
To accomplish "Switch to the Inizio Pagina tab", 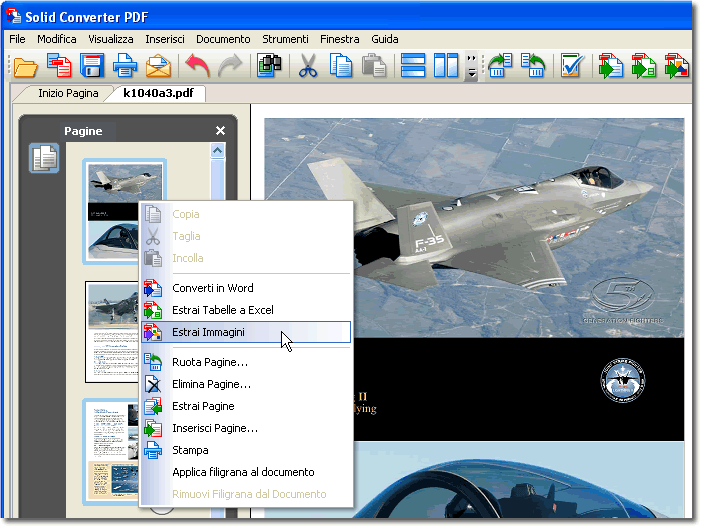I will [68, 93].
